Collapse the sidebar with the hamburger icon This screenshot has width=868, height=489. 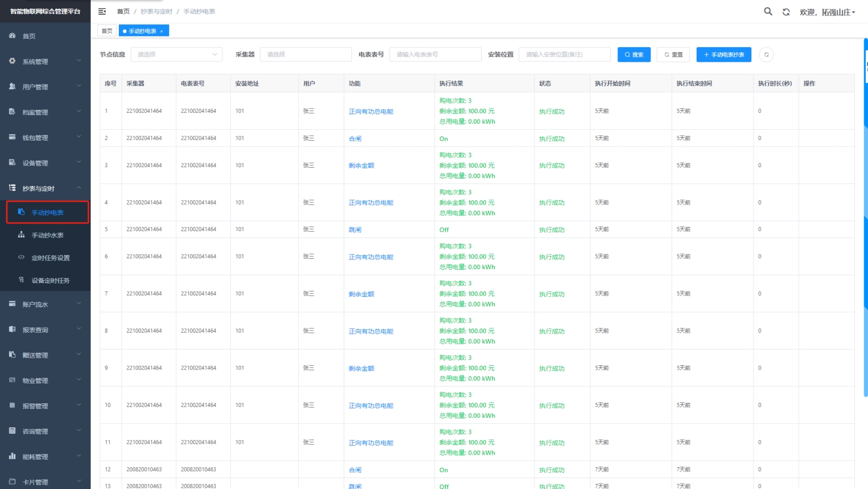click(102, 11)
